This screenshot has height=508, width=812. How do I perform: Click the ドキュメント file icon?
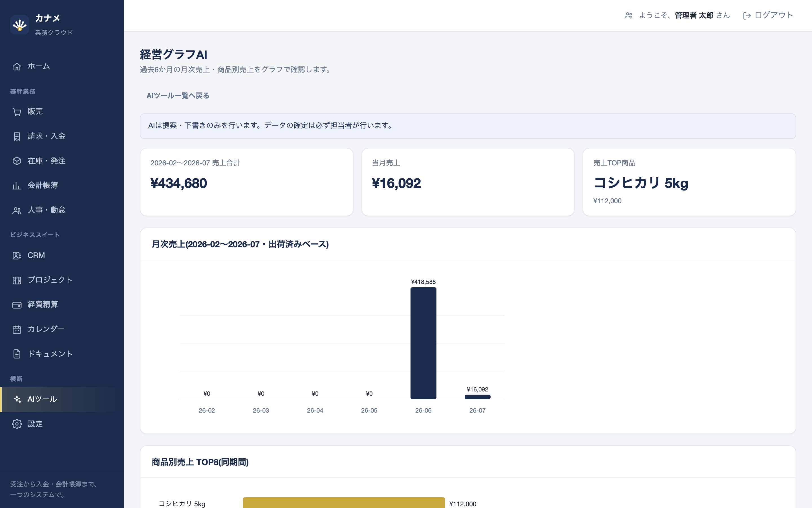pyautogui.click(x=17, y=354)
